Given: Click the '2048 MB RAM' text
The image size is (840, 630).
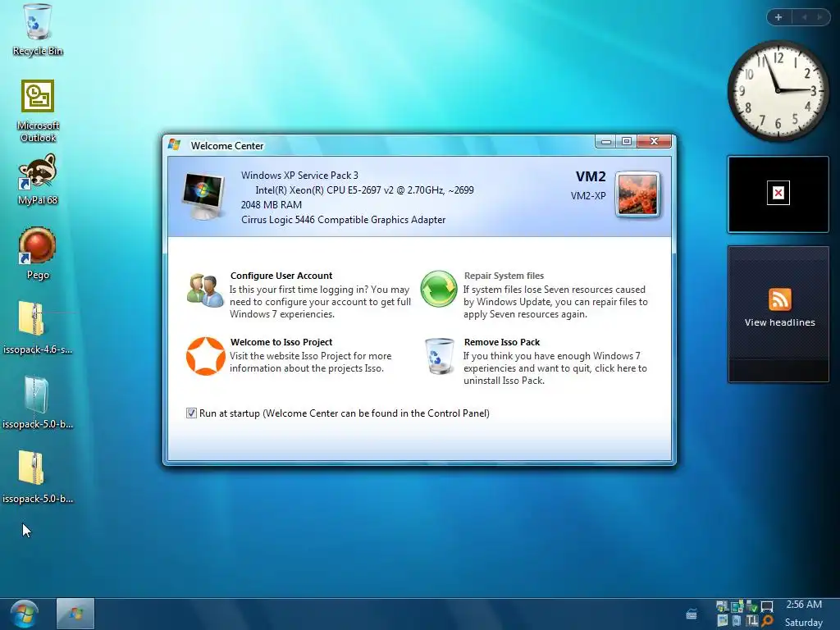Looking at the screenshot, I should point(271,204).
